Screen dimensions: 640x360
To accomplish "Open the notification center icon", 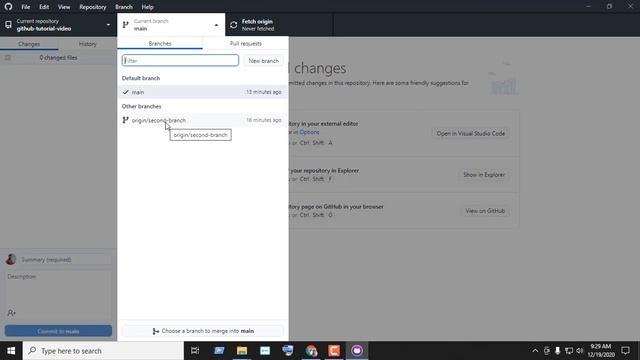I will coord(626,351).
